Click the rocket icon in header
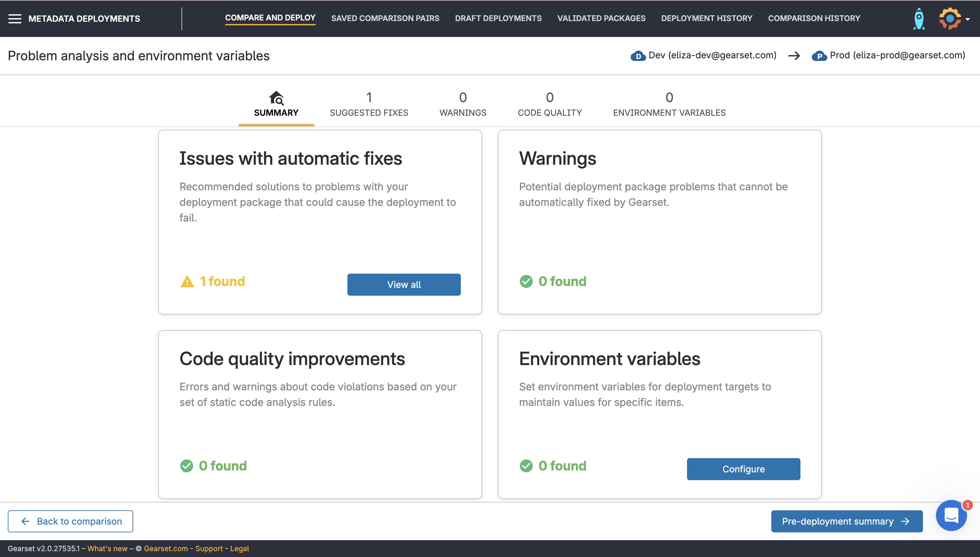The image size is (980, 557). tap(918, 19)
